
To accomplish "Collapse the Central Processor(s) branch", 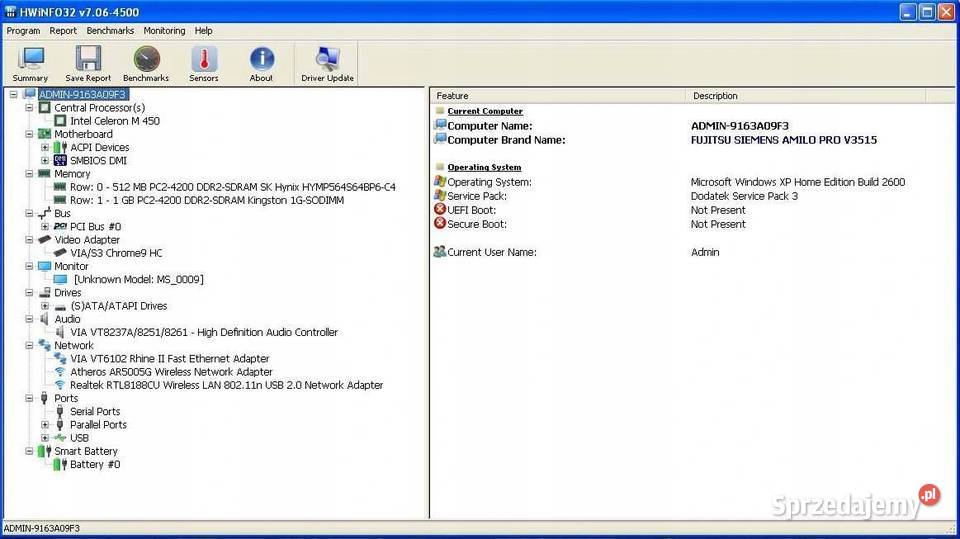I will point(29,108).
